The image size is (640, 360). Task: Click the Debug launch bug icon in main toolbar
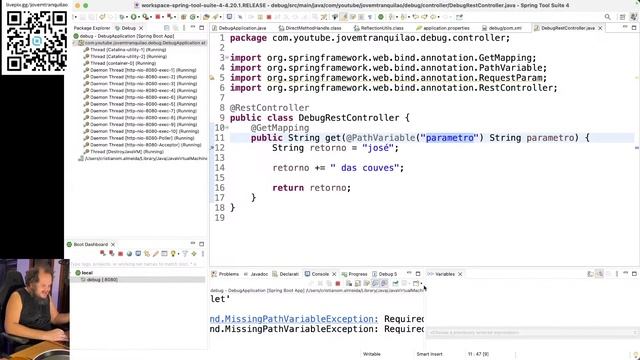(x=122, y=17)
